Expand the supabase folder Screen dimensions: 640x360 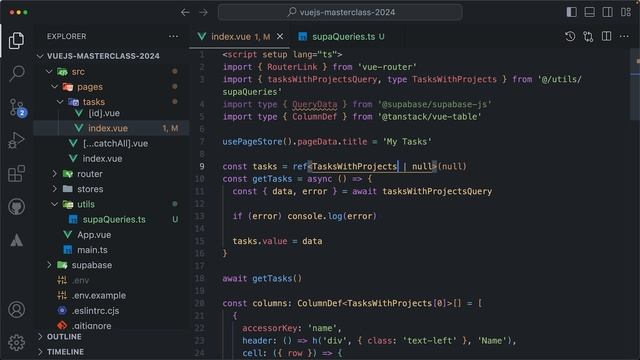pyautogui.click(x=49, y=265)
